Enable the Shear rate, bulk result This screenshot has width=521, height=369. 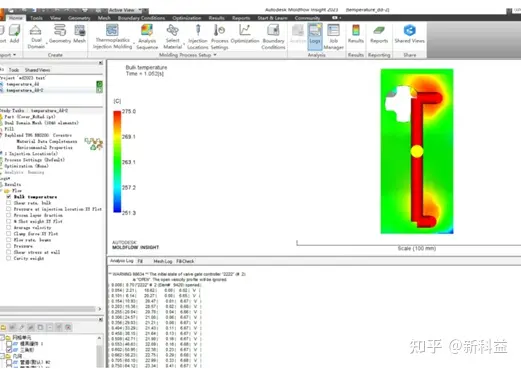click(9, 203)
